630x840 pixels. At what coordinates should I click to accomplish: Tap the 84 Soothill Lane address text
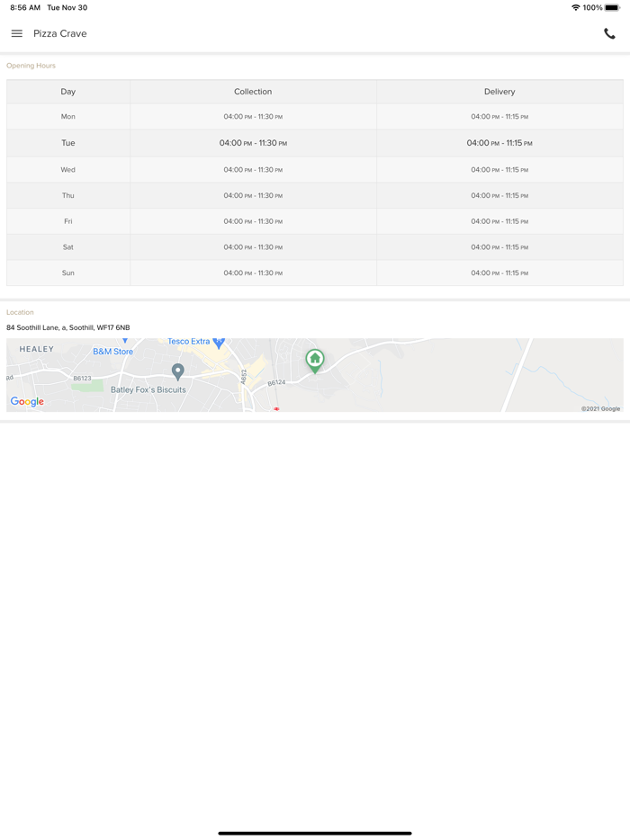[68, 327]
